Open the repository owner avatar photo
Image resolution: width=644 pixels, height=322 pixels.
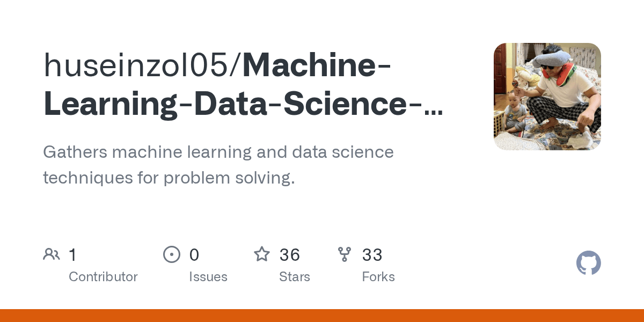pos(547,97)
